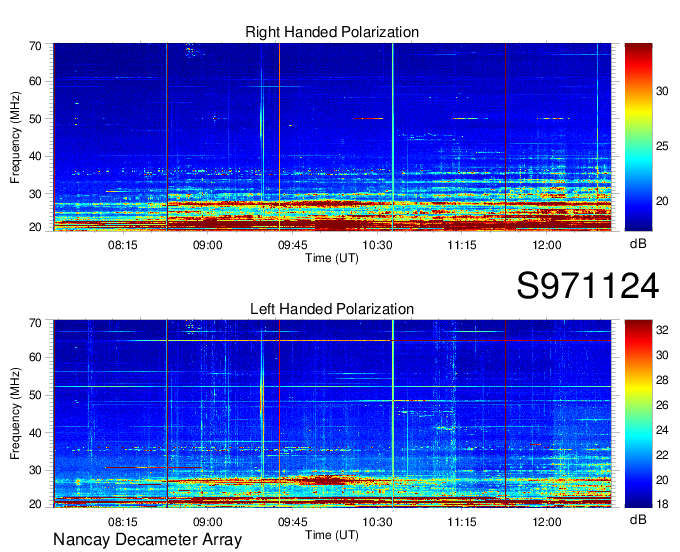Click the 10:30 time tick of right-handed plot
680x552 pixels.
coord(377,245)
